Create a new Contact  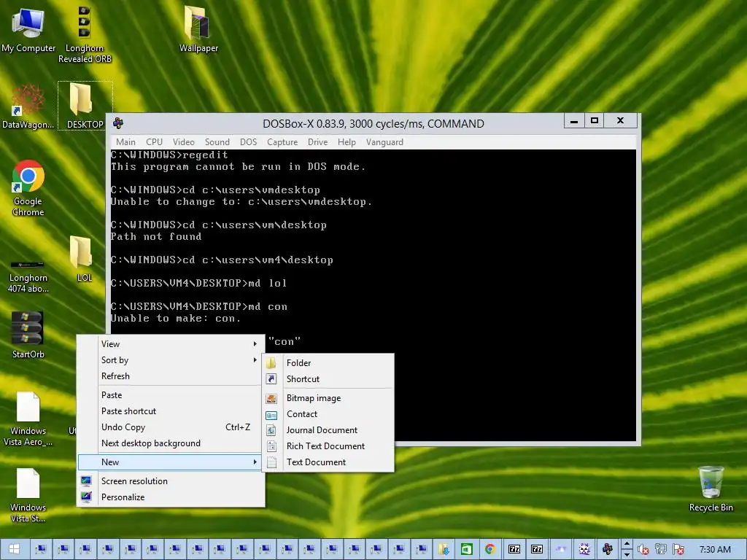tap(328, 414)
